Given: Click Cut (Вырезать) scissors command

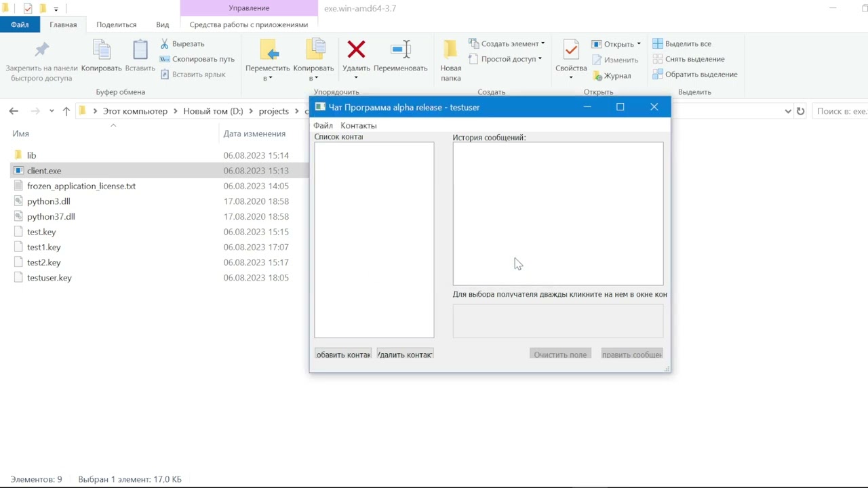Looking at the screenshot, I should [182, 43].
